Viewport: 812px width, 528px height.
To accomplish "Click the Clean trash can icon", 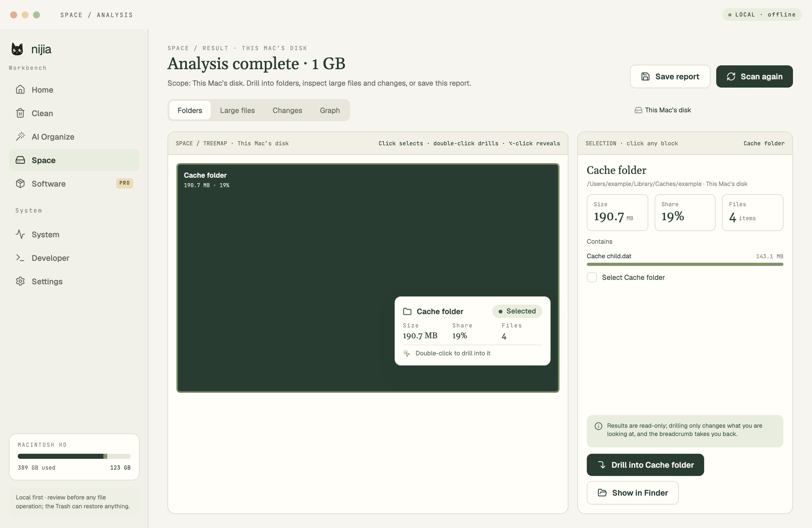I will click(20, 113).
